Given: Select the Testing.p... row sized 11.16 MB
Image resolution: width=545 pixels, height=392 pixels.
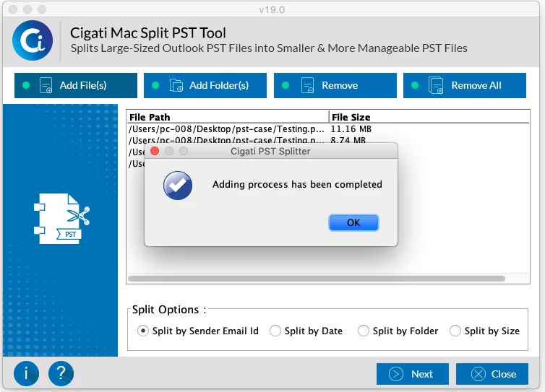Looking at the screenshot, I should click(327, 129).
